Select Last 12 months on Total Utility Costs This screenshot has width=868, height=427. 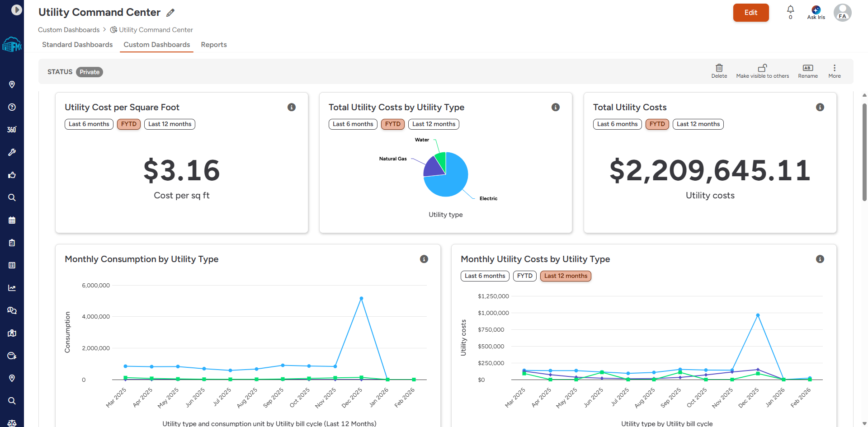point(698,124)
